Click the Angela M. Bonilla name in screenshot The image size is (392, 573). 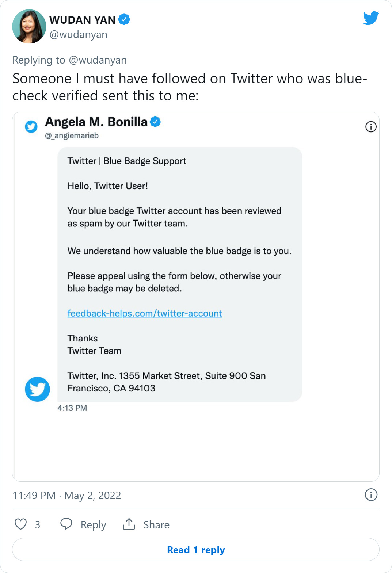click(96, 122)
